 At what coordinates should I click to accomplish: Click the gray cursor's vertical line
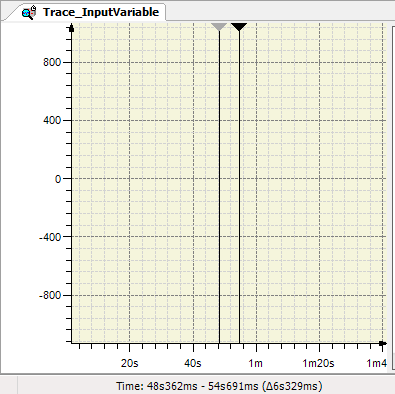[219, 187]
